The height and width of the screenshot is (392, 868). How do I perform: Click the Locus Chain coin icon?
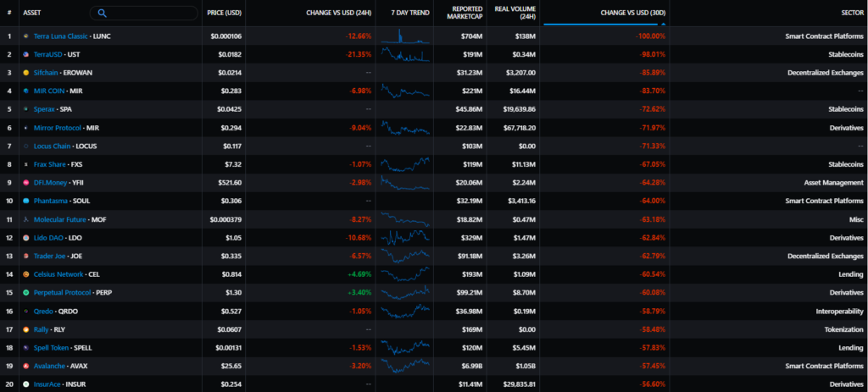tap(26, 146)
